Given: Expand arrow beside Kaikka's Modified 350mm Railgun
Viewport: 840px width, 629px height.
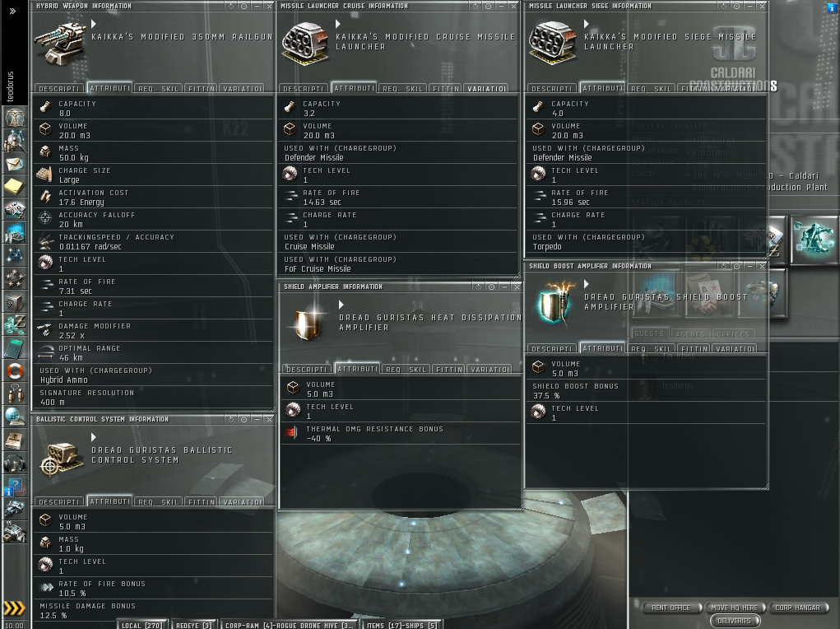Looking at the screenshot, I should pyautogui.click(x=94, y=24).
